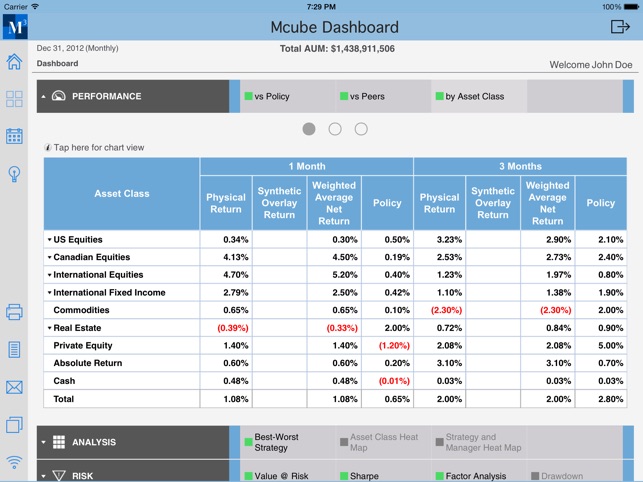The image size is (643, 482).
Task: Open the calendar icon in sidebar
Action: [14, 136]
